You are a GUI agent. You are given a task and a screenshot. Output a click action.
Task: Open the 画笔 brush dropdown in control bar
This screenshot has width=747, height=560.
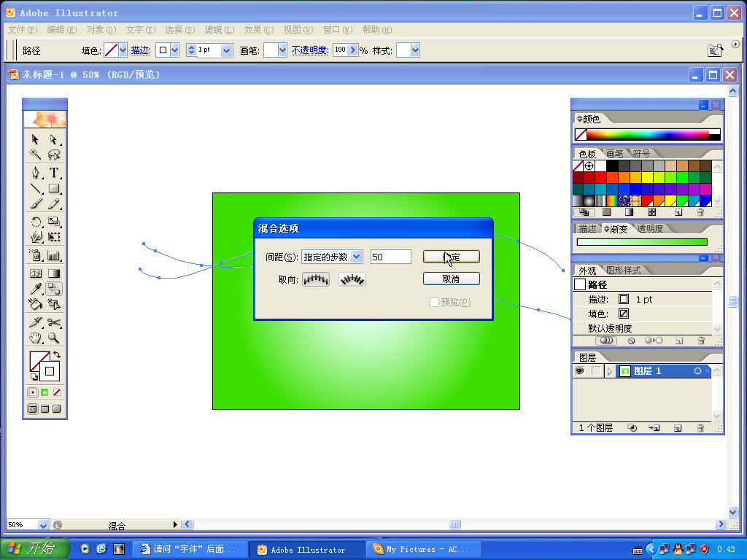pyautogui.click(x=282, y=50)
